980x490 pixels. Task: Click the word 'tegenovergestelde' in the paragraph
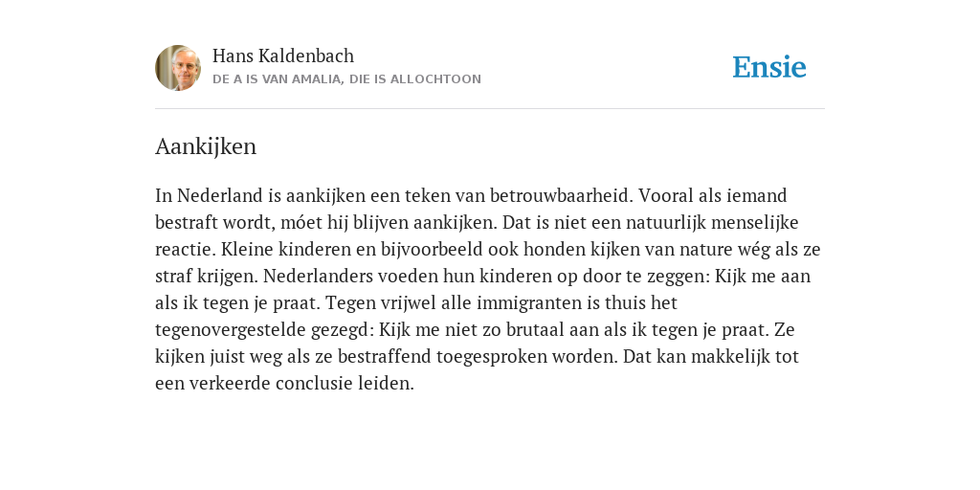(231, 330)
